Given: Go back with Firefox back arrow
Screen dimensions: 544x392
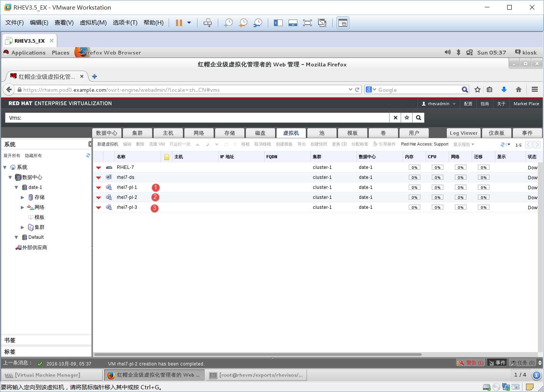Looking at the screenshot, I should pos(9,89).
